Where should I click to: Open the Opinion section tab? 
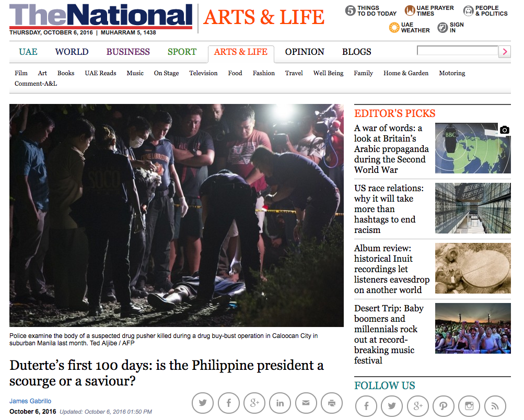(x=305, y=52)
